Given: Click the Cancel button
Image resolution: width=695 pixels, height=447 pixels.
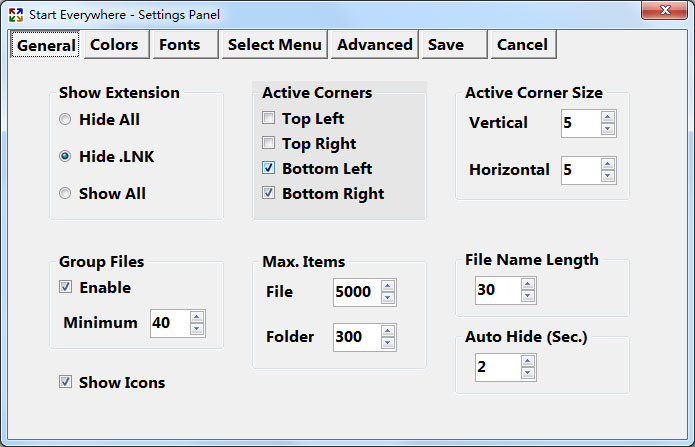Looking at the screenshot, I should coord(523,44).
